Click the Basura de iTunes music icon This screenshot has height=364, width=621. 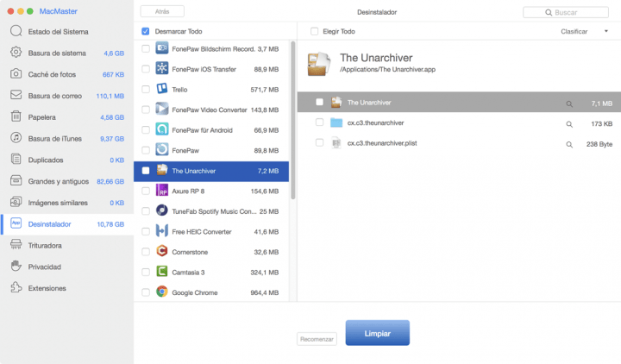pos(16,138)
